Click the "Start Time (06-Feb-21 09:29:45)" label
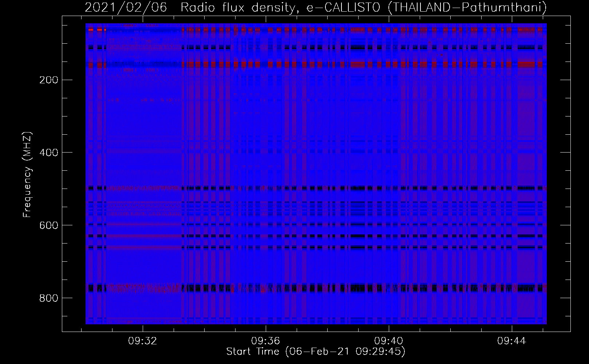This screenshot has height=364, width=589. [x=316, y=352]
